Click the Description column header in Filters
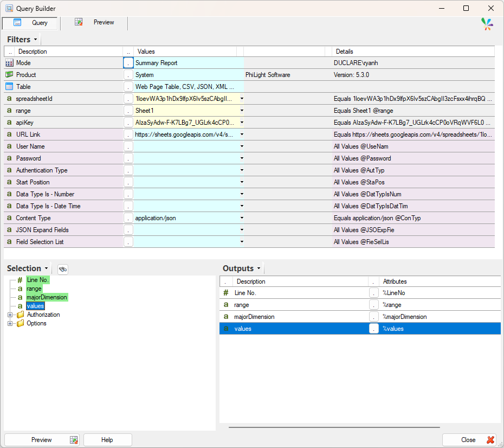 coord(69,52)
